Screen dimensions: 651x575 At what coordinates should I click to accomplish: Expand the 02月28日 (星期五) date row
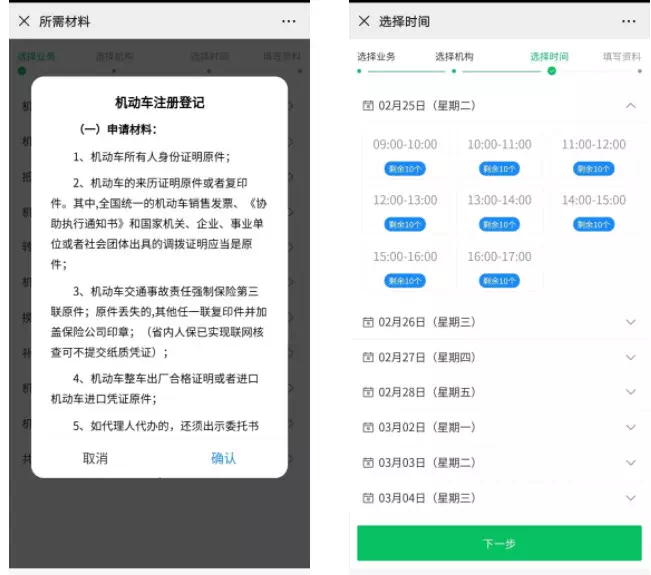(630, 392)
